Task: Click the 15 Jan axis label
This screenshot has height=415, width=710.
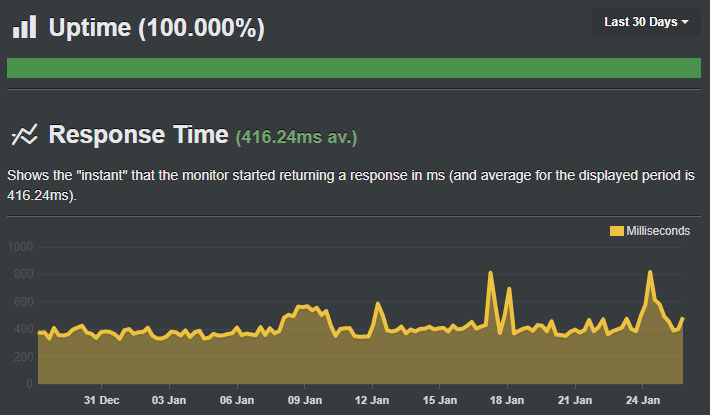Action: 440,400
